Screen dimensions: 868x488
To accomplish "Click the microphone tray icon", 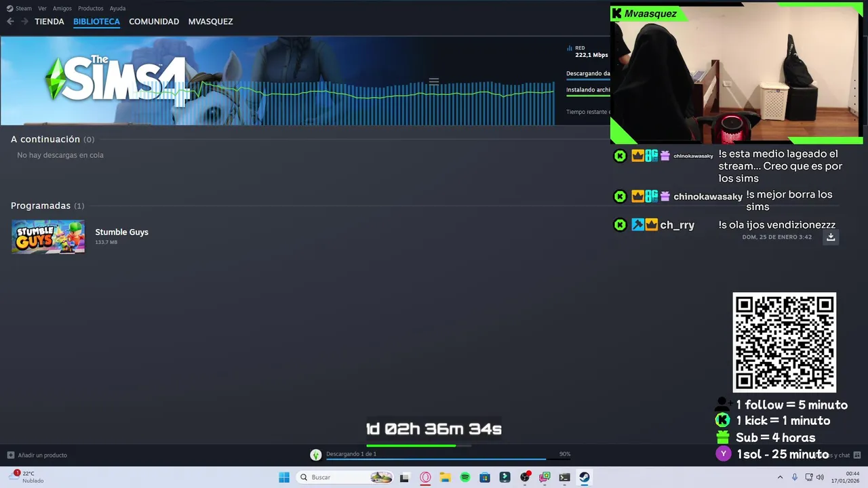I will click(795, 477).
